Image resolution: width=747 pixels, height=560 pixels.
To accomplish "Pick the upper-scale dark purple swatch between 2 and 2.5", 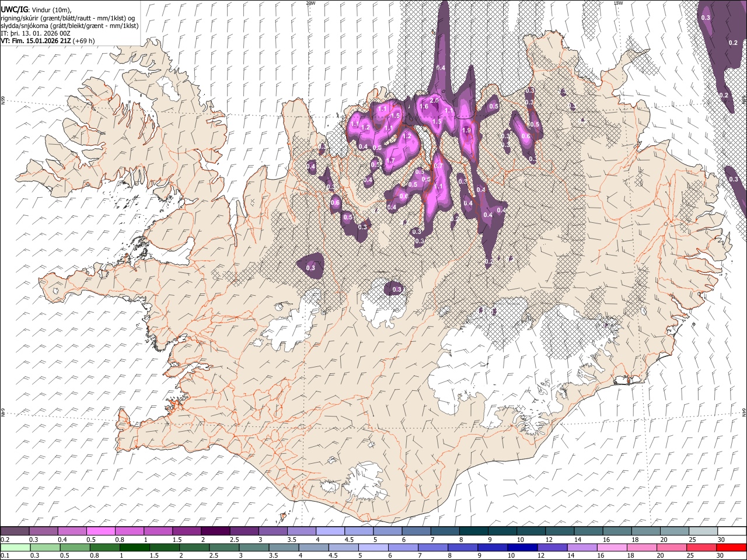I will pyautogui.click(x=215, y=531).
